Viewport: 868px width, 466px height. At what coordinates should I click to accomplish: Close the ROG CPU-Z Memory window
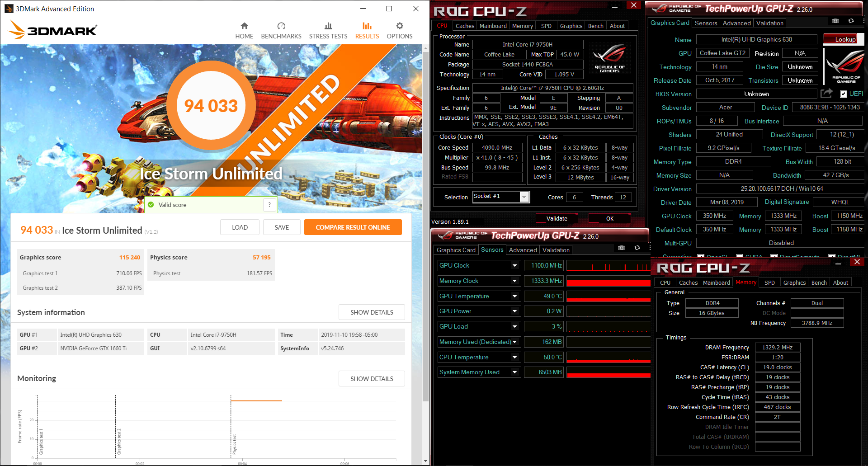[857, 262]
